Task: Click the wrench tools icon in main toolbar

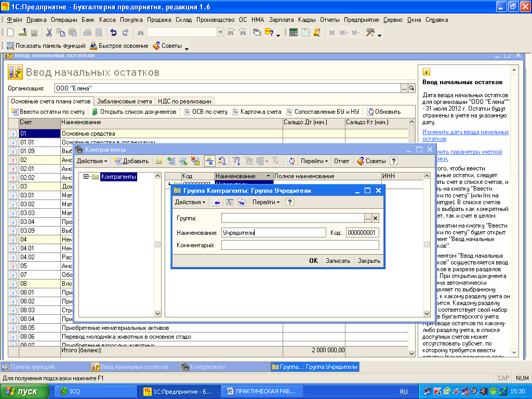Action: [x=370, y=33]
